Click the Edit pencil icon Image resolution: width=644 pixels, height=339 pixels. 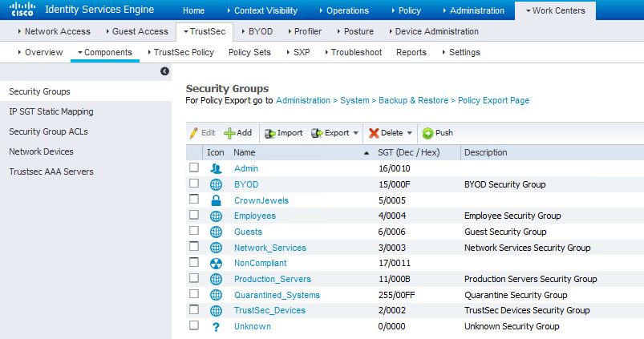pos(193,133)
